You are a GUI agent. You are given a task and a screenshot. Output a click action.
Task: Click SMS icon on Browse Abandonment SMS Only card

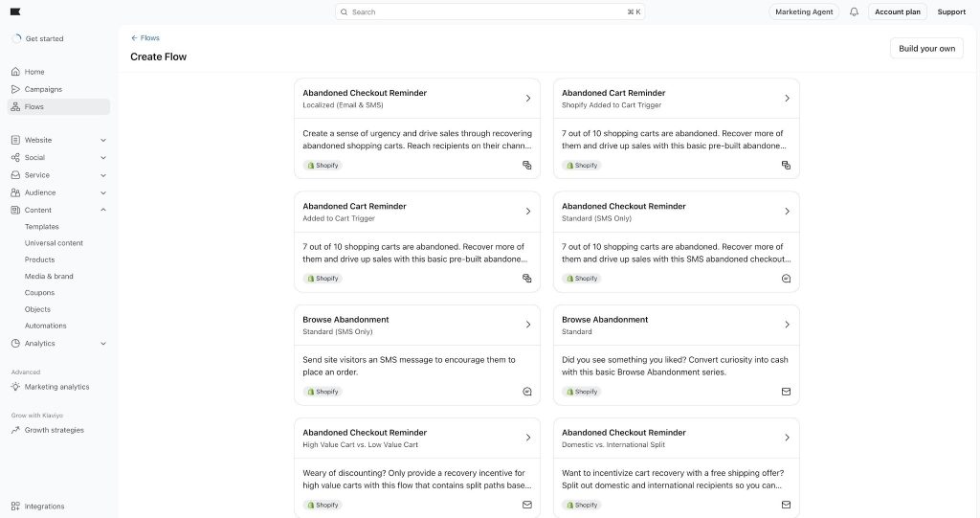[x=527, y=392]
